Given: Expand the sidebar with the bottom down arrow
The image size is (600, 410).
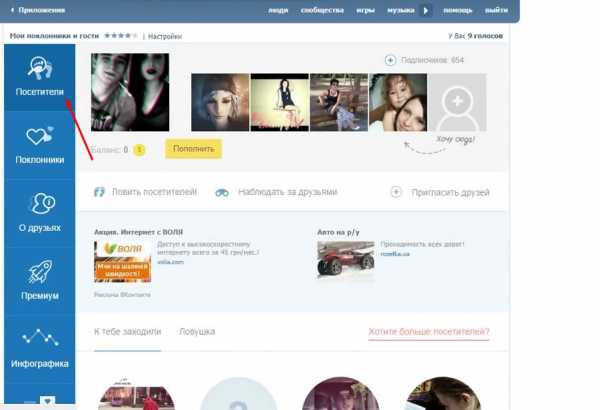Looking at the screenshot, I should click(47, 402).
